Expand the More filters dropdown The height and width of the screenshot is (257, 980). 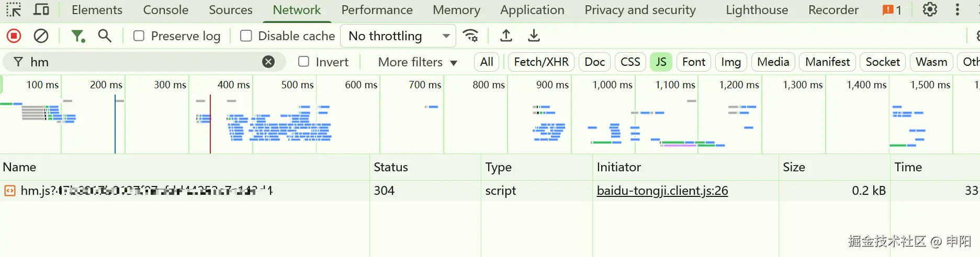pyautogui.click(x=418, y=62)
